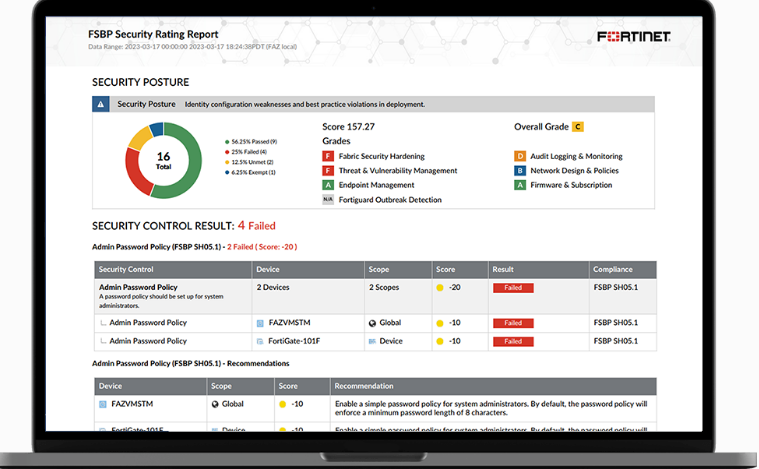This screenshot has width=759, height=469.
Task: Click the Failed badge in the FAZVMSTM row
Action: pyautogui.click(x=513, y=323)
